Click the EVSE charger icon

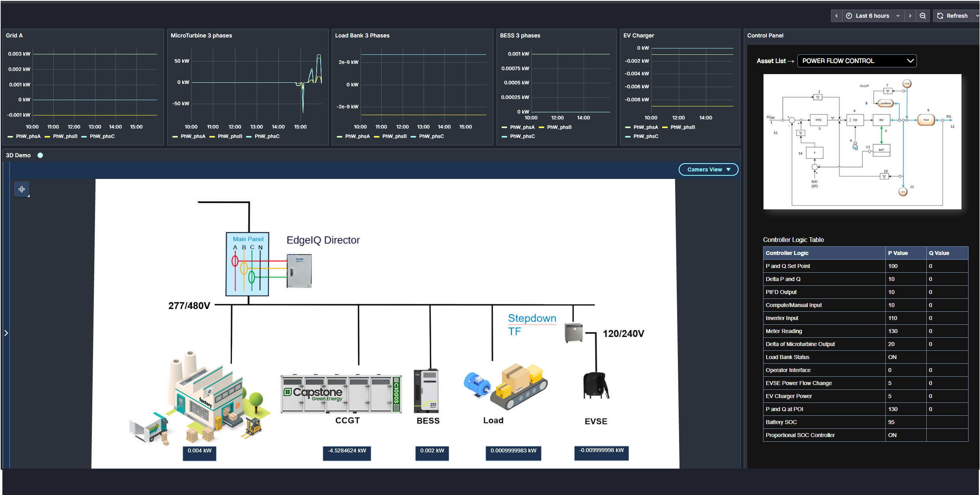click(595, 385)
